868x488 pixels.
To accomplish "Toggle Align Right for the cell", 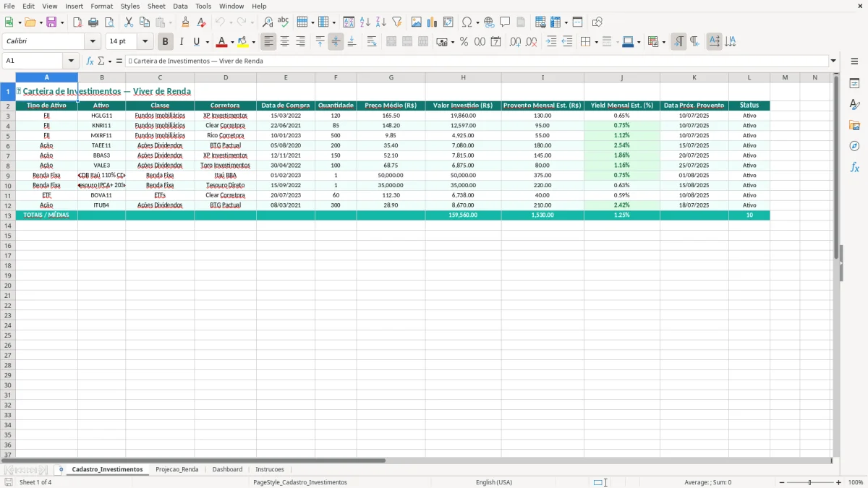I will pyautogui.click(x=301, y=42).
